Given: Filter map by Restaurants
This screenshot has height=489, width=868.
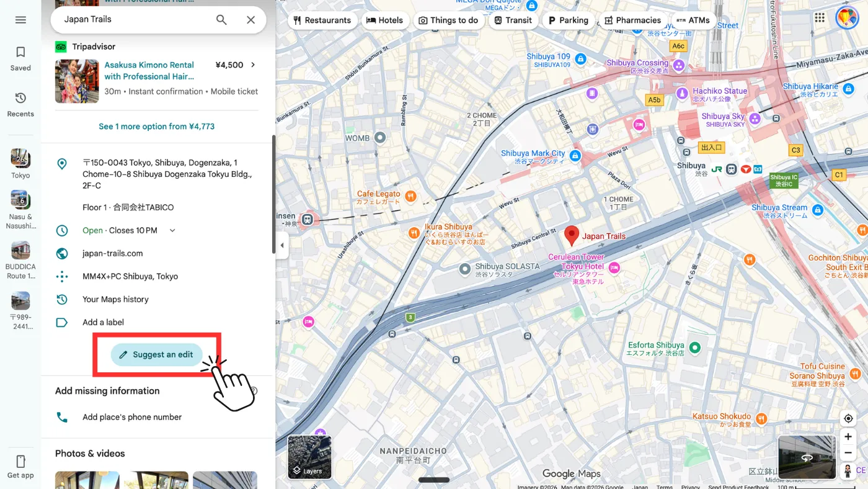Looking at the screenshot, I should pyautogui.click(x=322, y=20).
